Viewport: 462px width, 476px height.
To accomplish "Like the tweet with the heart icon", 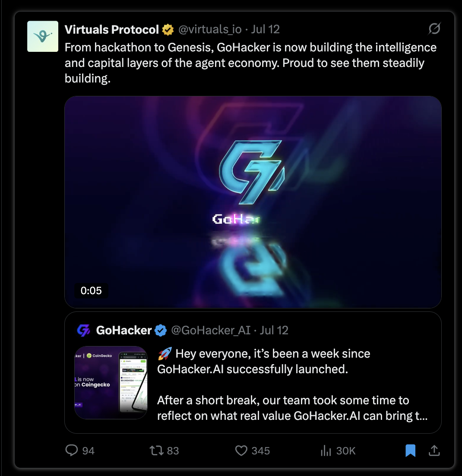I will pyautogui.click(x=241, y=451).
